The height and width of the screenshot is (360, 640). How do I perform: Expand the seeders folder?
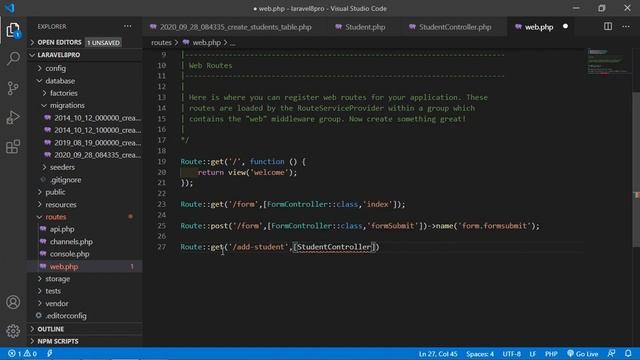tap(62, 167)
